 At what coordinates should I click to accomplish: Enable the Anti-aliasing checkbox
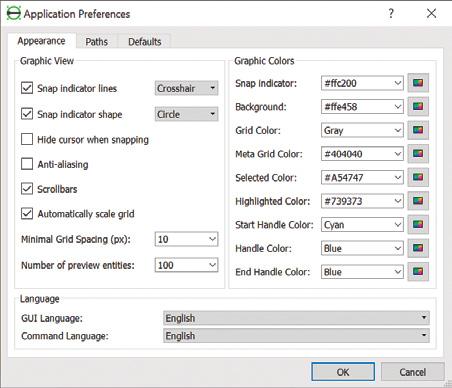[27, 164]
